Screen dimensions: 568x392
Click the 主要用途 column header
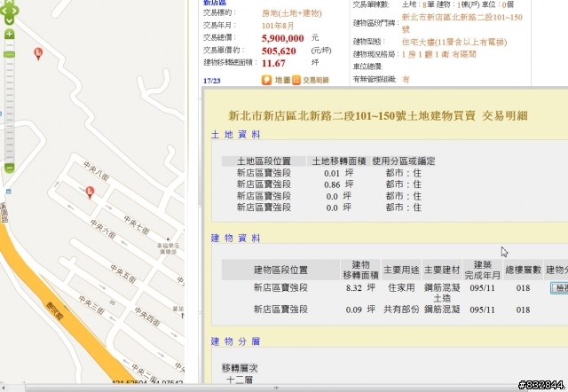pos(401,270)
